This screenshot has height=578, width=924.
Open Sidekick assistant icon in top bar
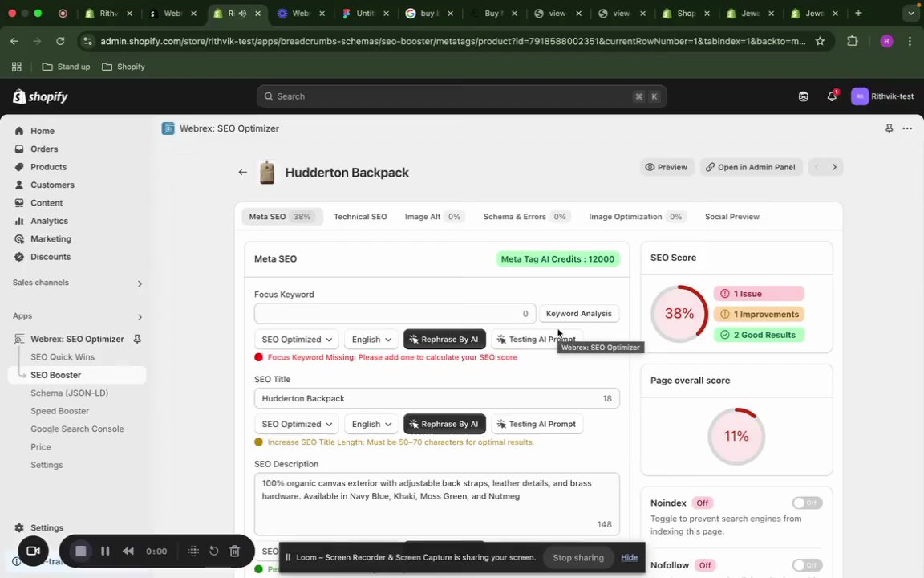click(803, 96)
